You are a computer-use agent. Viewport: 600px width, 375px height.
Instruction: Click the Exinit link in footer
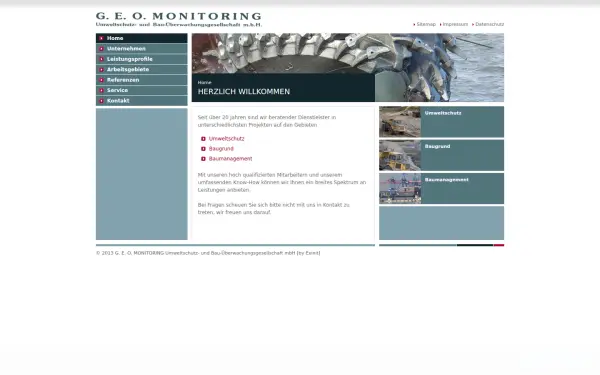(x=312, y=253)
